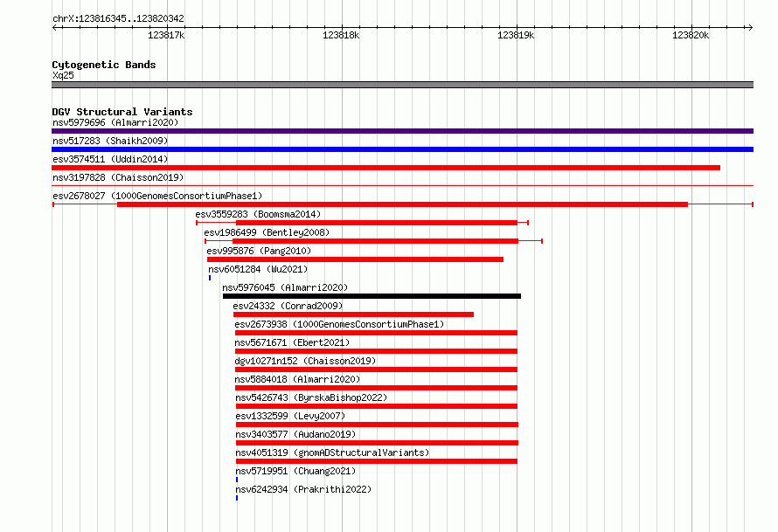
Task: Click the right arrow of the ruler
Action: tap(750, 27)
